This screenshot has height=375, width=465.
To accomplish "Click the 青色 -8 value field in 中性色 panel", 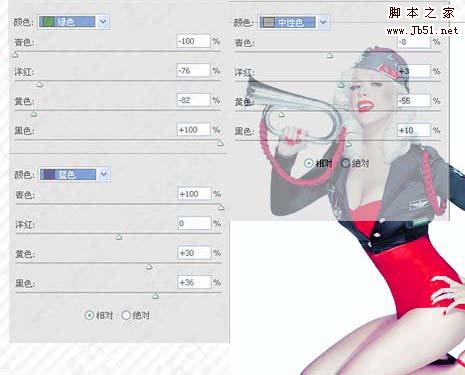I will click(414, 42).
